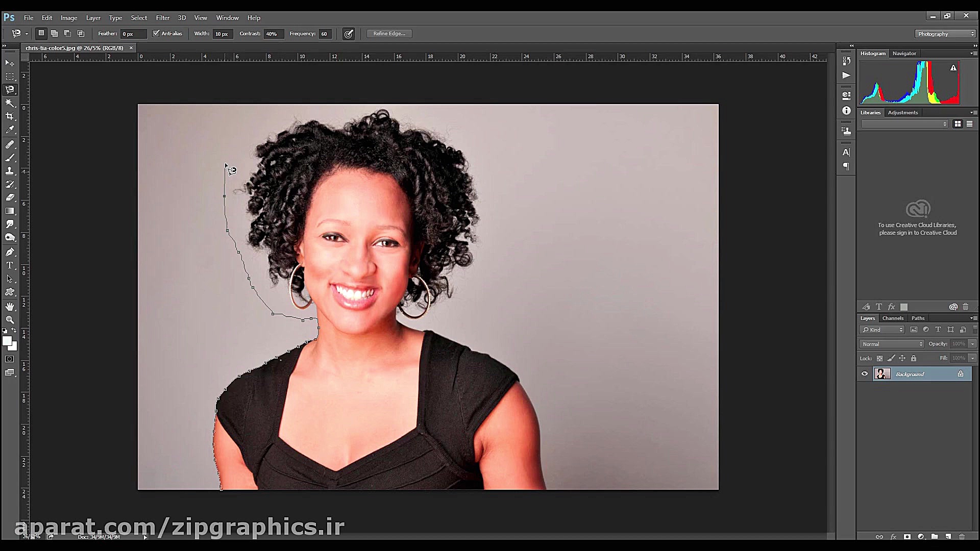
Task: Expand the layer Kind filter dropdown
Action: click(882, 330)
